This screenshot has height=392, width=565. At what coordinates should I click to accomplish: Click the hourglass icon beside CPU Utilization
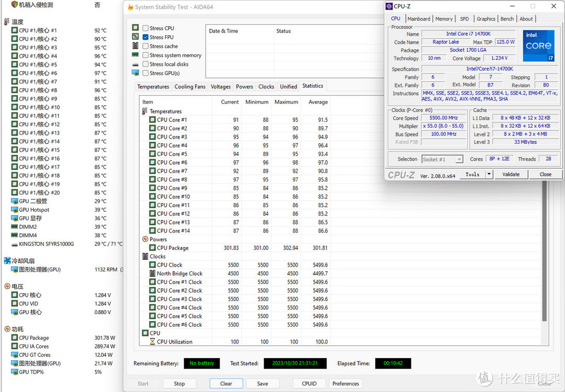point(152,342)
